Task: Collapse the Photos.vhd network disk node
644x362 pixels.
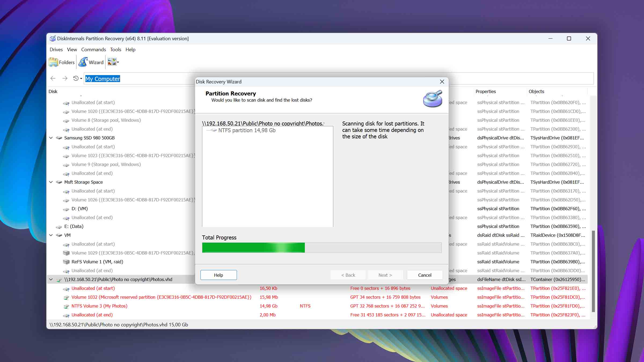Action: 51,279
